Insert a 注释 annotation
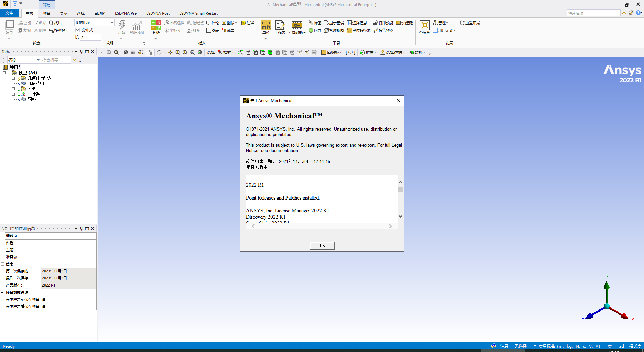 pos(248,23)
